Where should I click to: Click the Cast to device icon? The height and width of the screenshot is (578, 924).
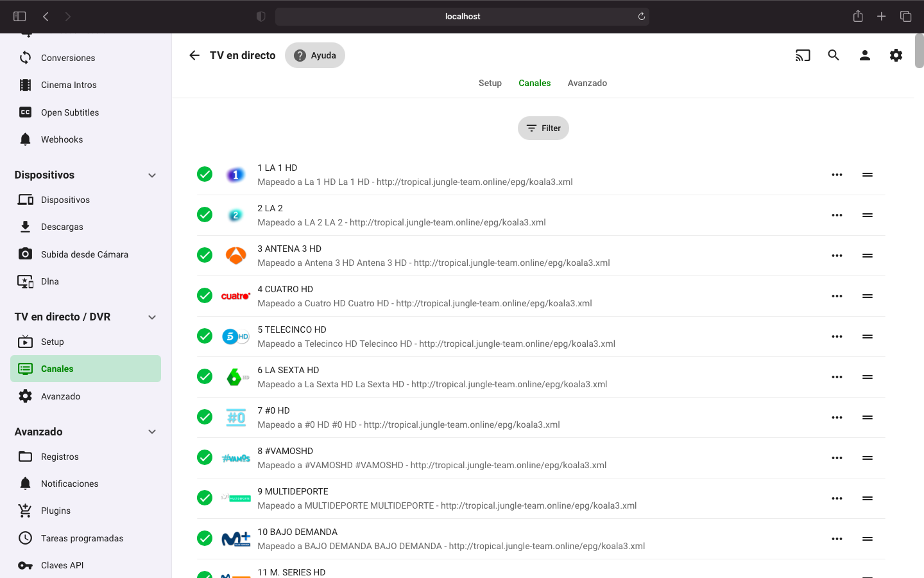click(803, 55)
